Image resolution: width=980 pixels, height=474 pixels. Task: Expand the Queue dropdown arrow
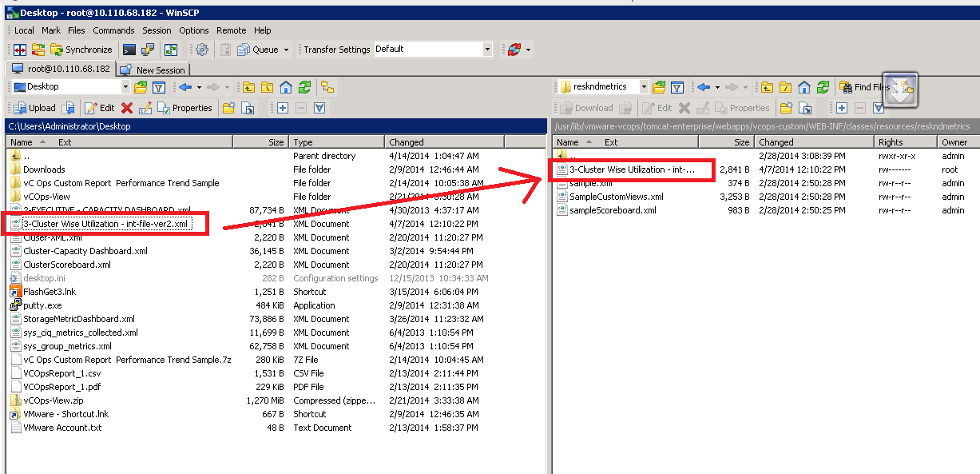287,50
